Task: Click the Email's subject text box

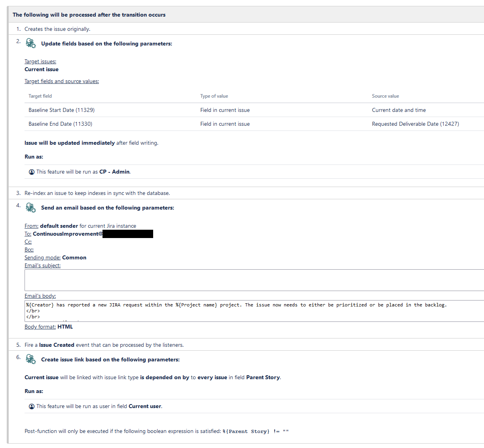Action: pos(254,280)
